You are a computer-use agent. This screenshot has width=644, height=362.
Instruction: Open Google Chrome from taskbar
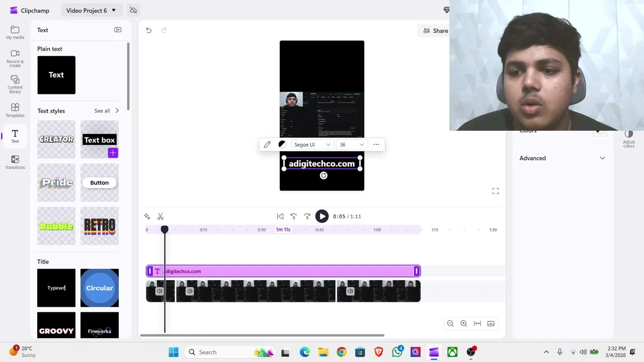pos(342,352)
